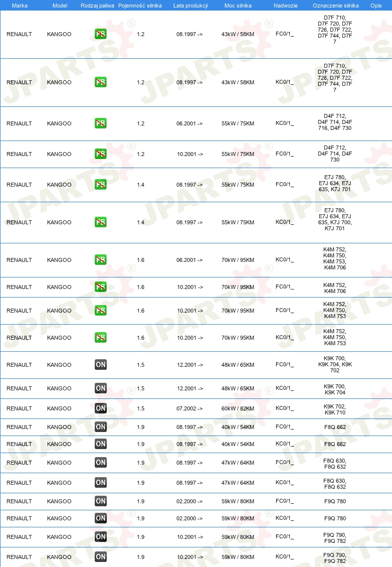Viewport: 392px width, 567px height.
Task: Click ON diesel icon in 1.9 10.2001 KC0/1_ row
Action: (x=100, y=557)
